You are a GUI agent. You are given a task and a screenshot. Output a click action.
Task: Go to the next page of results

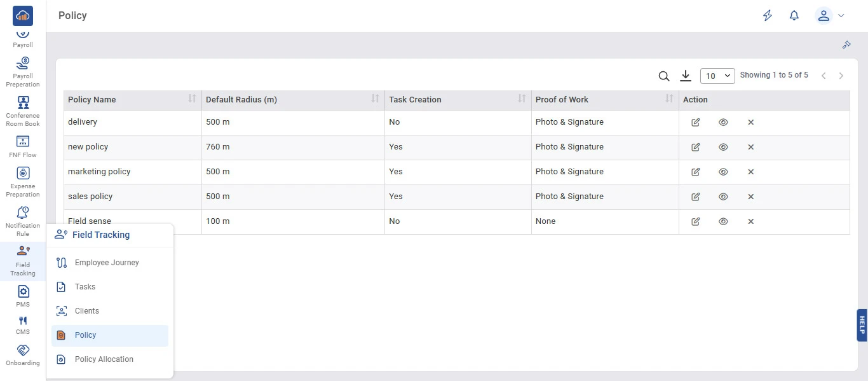841,76
